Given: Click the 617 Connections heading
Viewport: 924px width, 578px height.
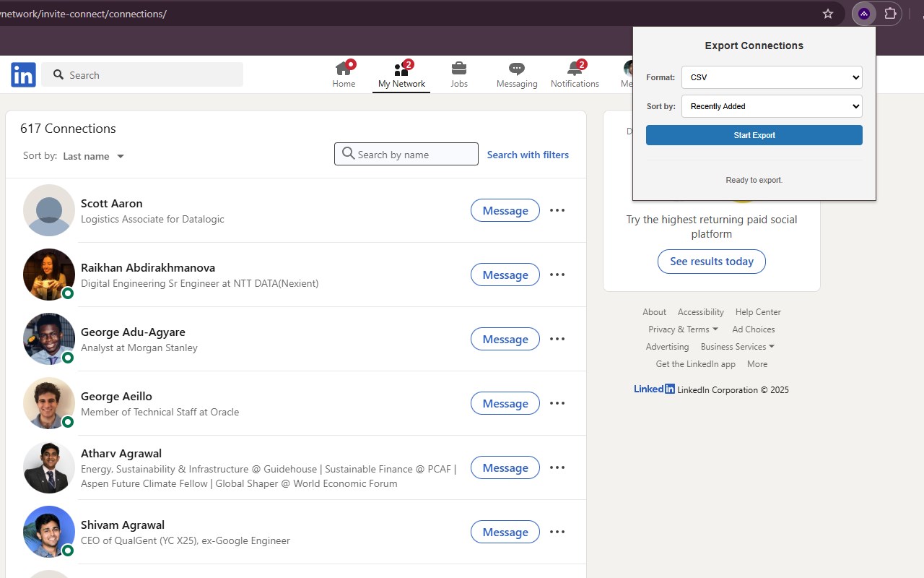Looking at the screenshot, I should pos(68,129).
